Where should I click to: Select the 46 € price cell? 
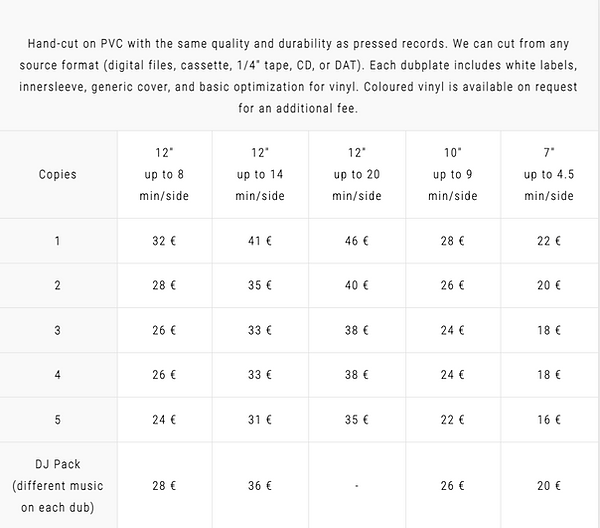tap(357, 241)
